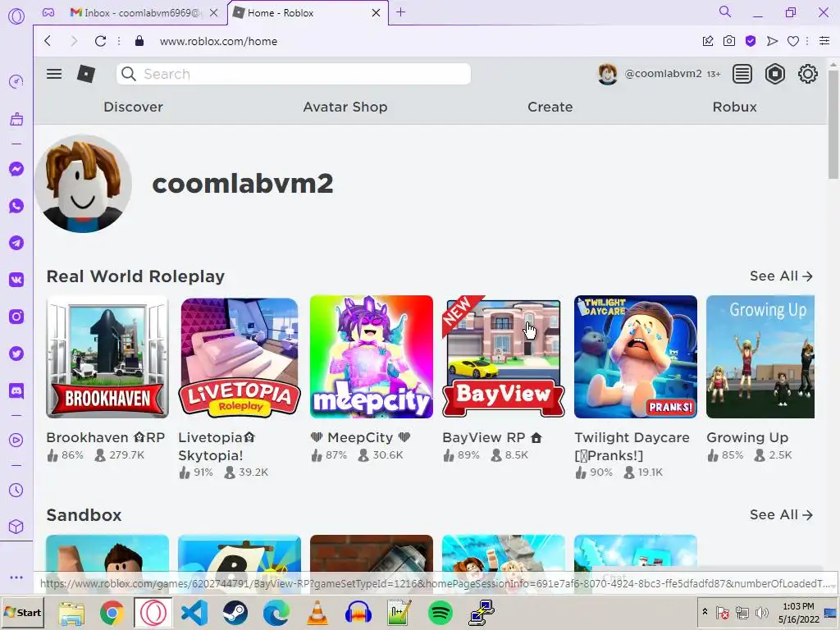Screen dimensions: 840x630
Task: Open Discord in the Opera sidebar
Action: coord(16,390)
